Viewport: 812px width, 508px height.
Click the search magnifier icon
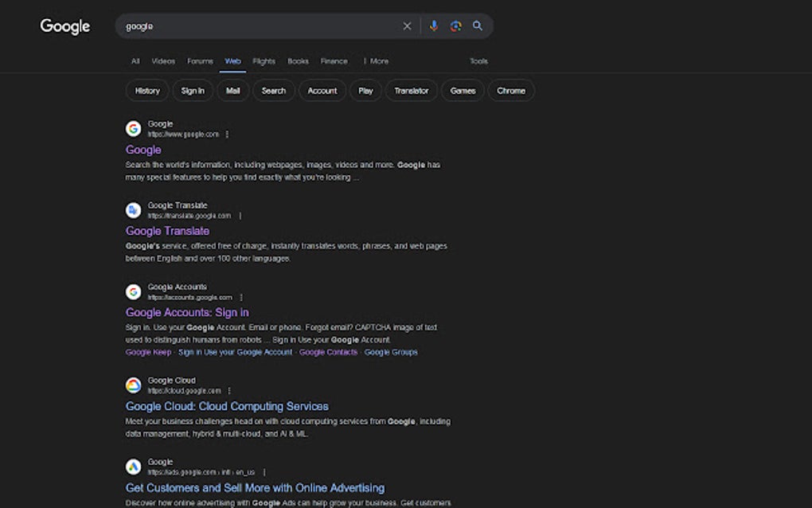tap(477, 25)
